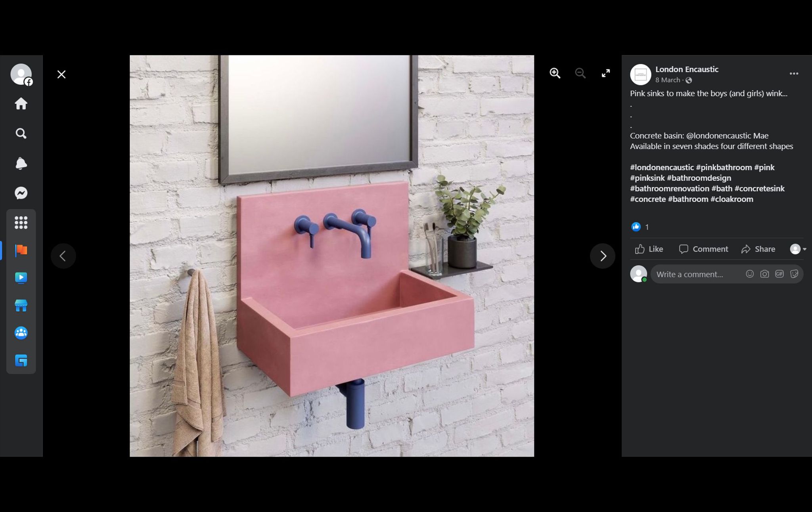812x512 pixels.
Task: Open the post options three-dot menu
Action: [x=794, y=74]
